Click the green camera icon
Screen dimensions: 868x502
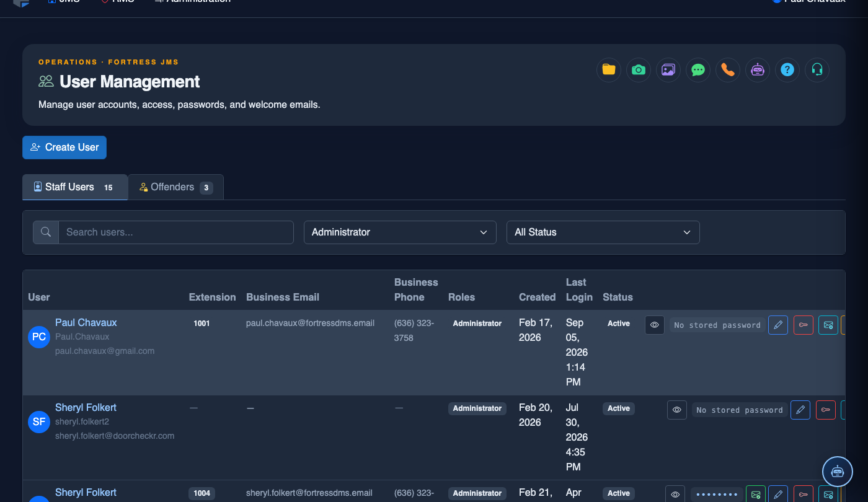pos(639,70)
